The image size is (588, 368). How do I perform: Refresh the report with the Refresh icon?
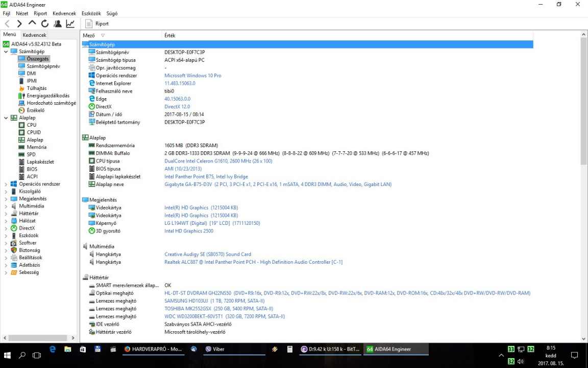pyautogui.click(x=45, y=24)
